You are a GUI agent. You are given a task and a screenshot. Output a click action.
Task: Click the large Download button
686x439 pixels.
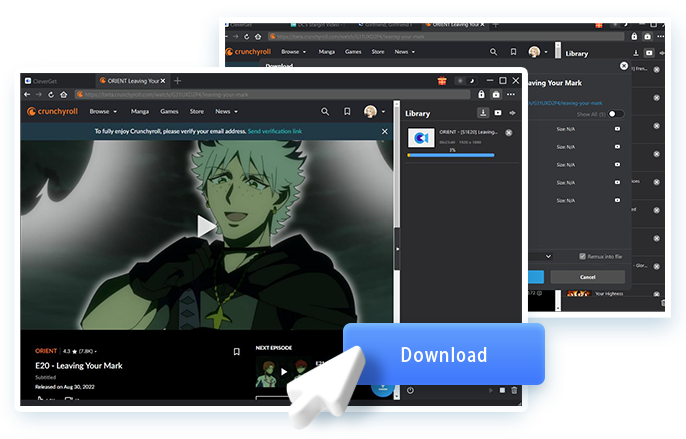444,355
